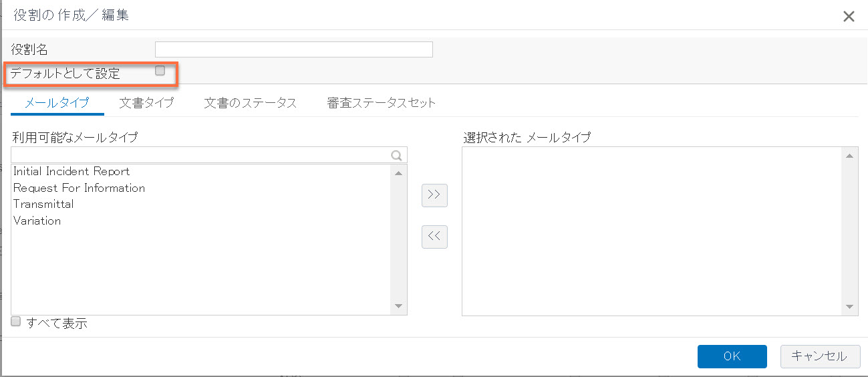This screenshot has height=377, width=868.
Task: Click down arrow of available list scrollbar
Action: (x=399, y=306)
